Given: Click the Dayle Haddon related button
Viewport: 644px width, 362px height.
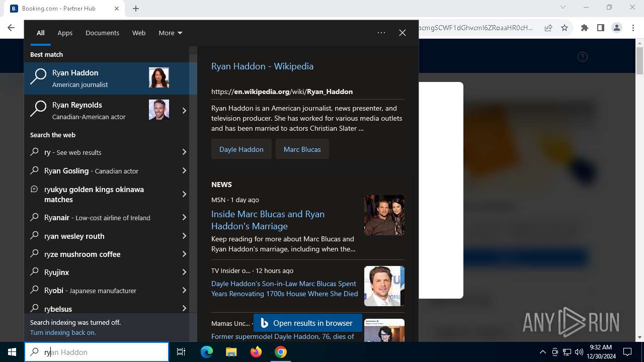Looking at the screenshot, I should [241, 149].
